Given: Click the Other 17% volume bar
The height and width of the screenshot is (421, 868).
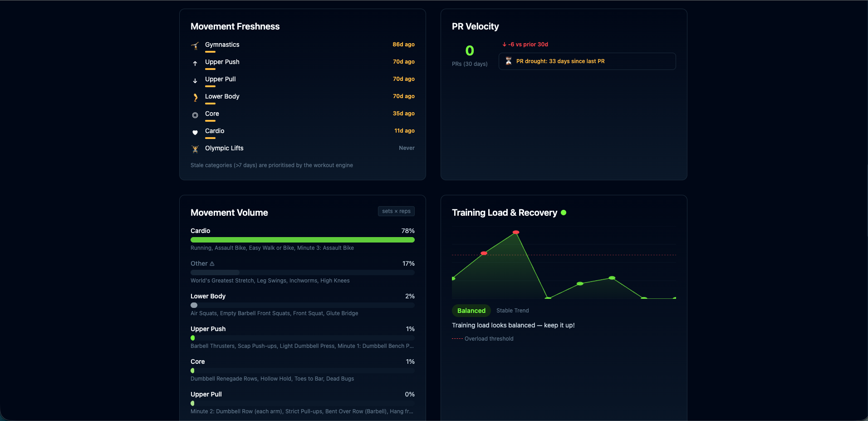Looking at the screenshot, I should 303,272.
